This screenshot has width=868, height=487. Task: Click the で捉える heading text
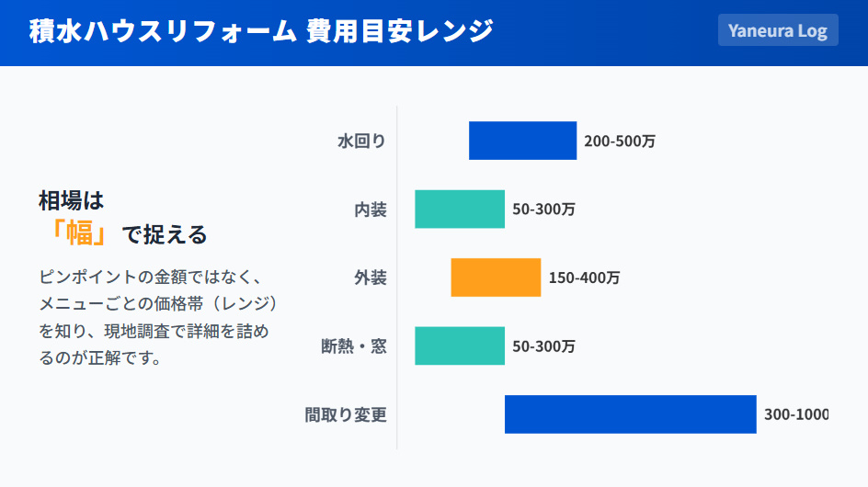tap(166, 235)
